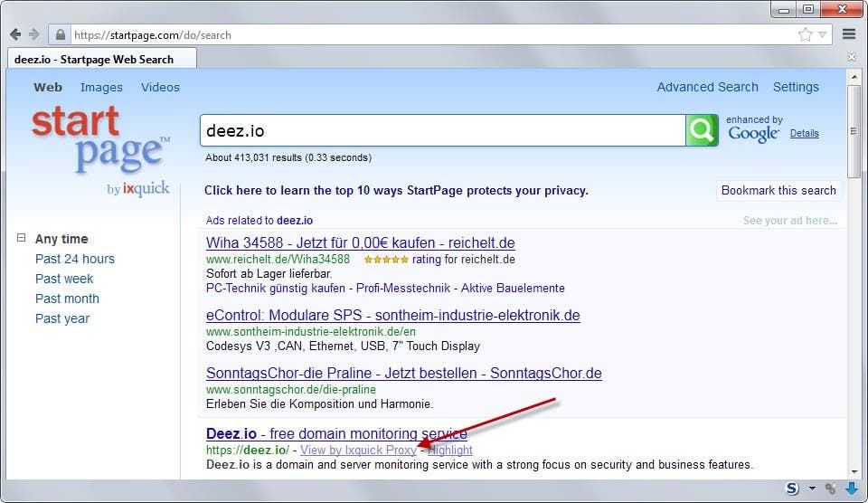Click the tools icon in status bar
The width and height of the screenshot is (868, 503).
830,488
